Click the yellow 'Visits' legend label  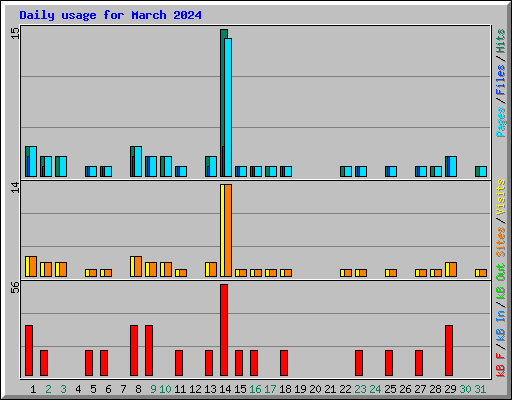[501, 198]
